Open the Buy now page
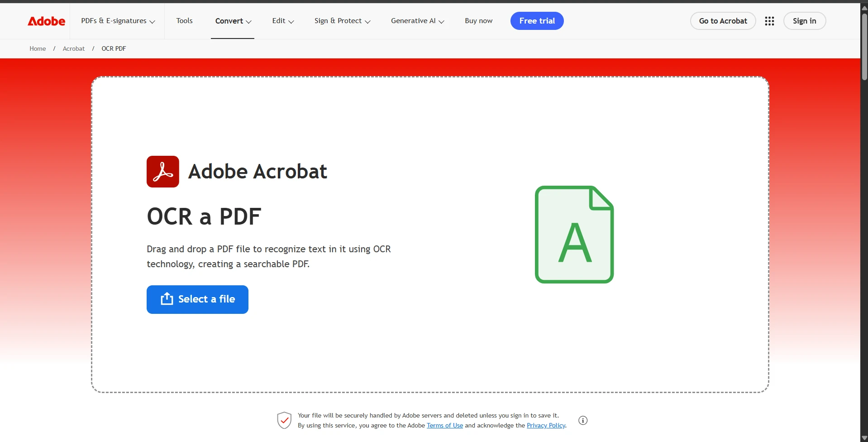The width and height of the screenshot is (868, 442). click(478, 21)
